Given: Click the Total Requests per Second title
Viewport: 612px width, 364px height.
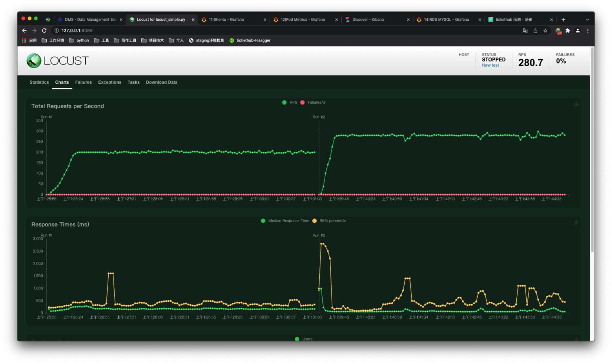Looking at the screenshot, I should tap(68, 106).
